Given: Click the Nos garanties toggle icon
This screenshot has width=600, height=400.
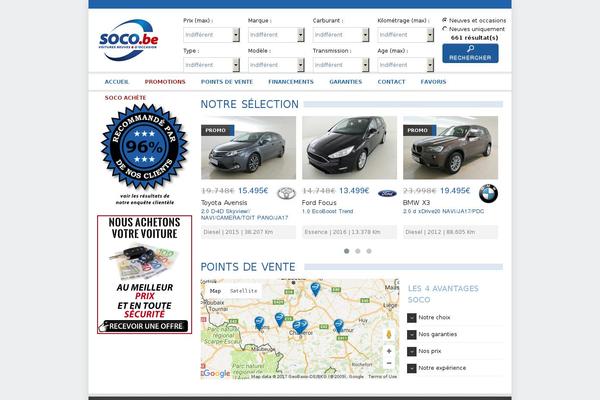Looking at the screenshot, I should (x=412, y=335).
